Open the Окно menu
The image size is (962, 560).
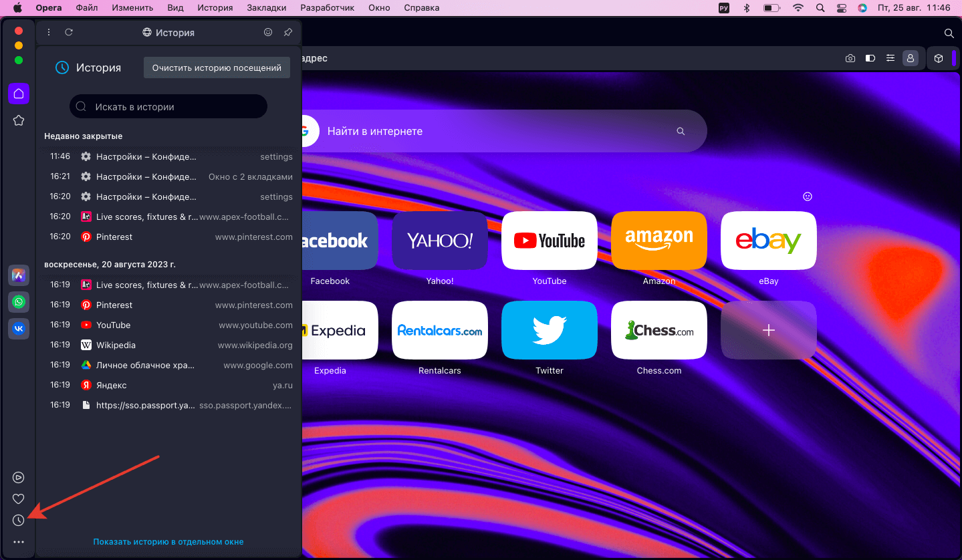coord(380,8)
